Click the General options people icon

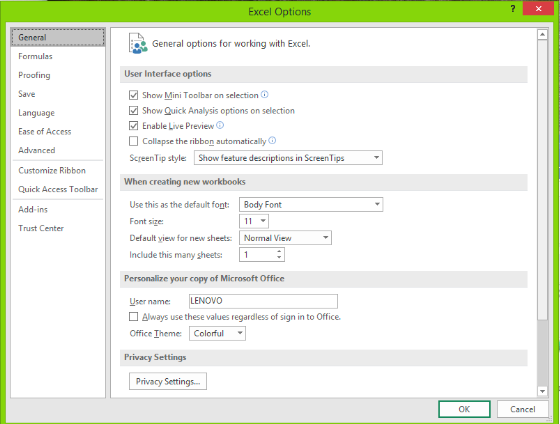138,44
